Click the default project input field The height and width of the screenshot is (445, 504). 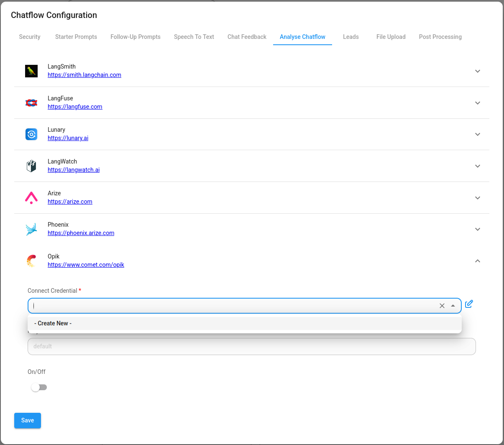tap(251, 346)
